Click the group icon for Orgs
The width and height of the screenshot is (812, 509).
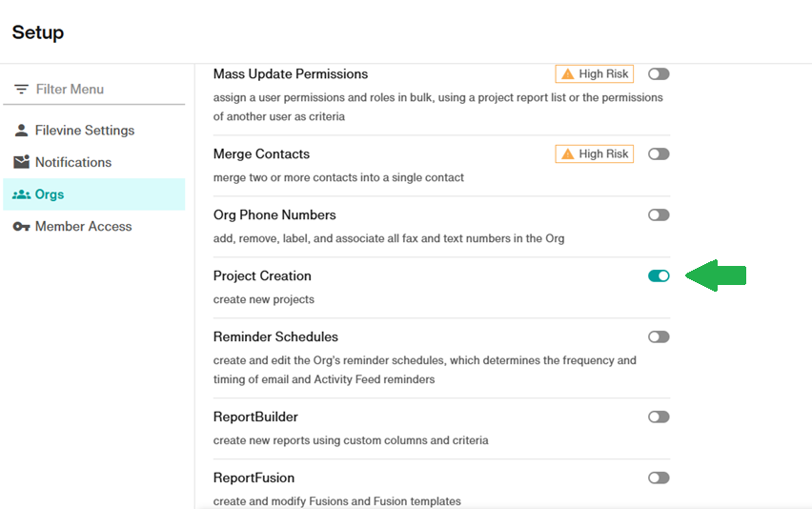21,194
